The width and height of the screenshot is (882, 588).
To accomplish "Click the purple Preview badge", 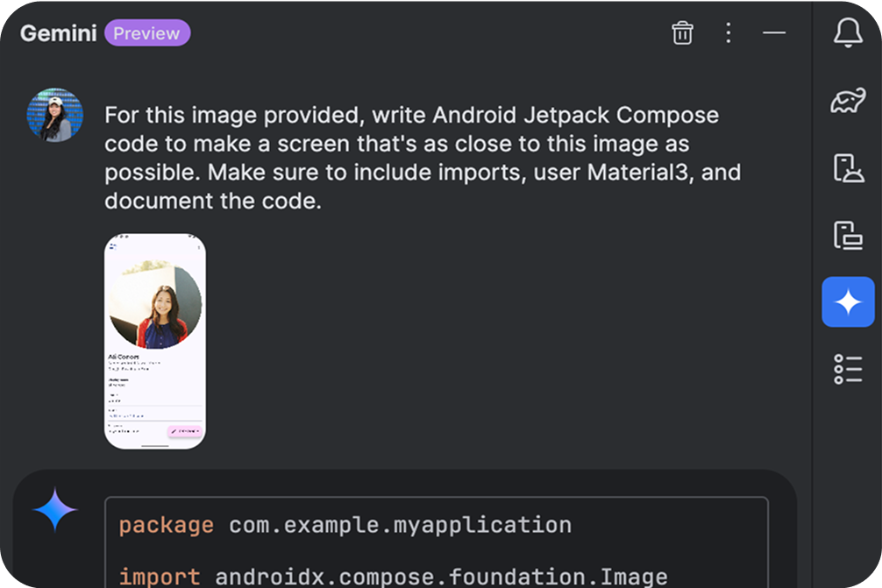I will point(147,33).
